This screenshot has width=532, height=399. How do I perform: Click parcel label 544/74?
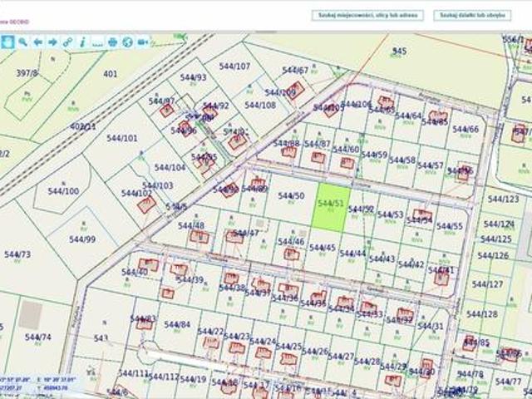(38, 337)
